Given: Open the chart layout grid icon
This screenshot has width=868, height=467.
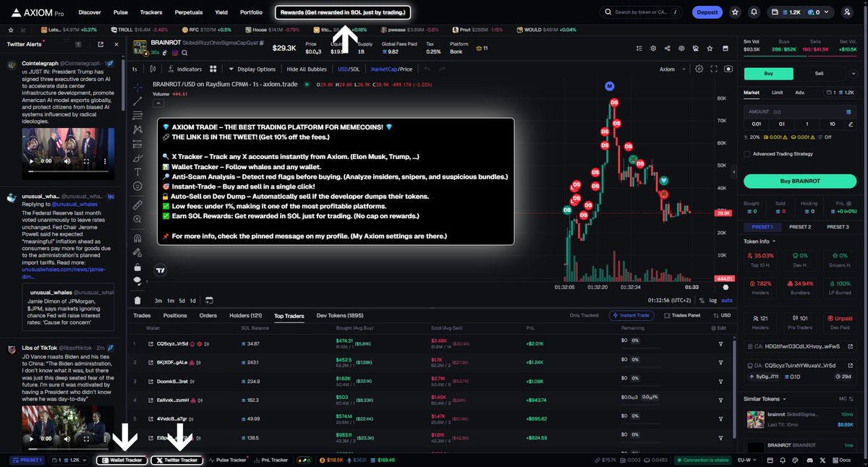Looking at the screenshot, I should click(x=213, y=69).
